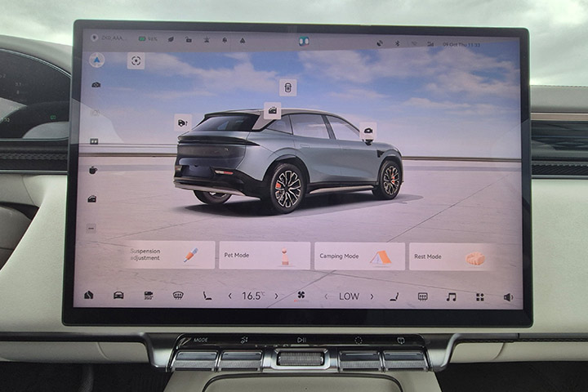Screen dimensions: 588x392
Task: Lower fan speed with arrow left of LOW
Action: pyautogui.click(x=326, y=296)
